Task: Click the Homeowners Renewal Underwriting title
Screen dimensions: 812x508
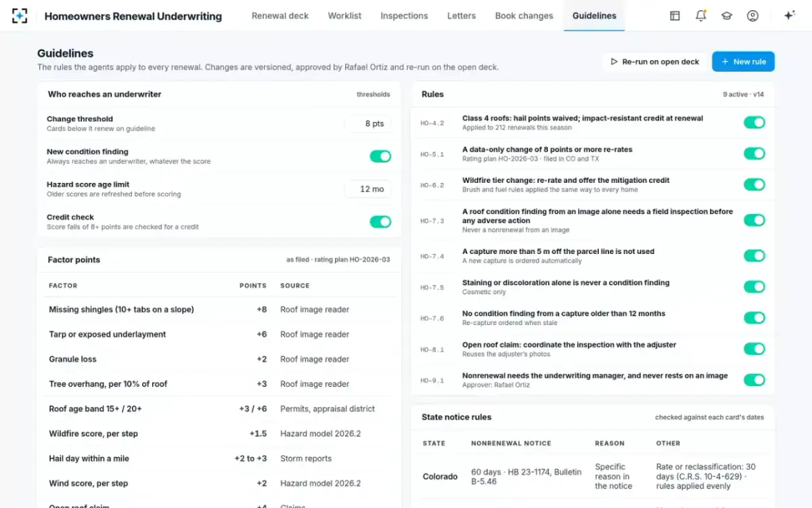Action: coord(133,16)
